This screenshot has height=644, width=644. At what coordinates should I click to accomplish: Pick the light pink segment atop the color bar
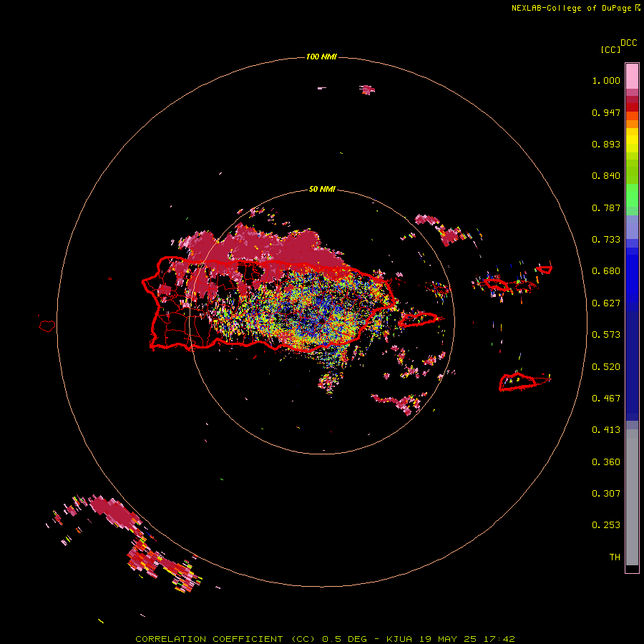632,77
